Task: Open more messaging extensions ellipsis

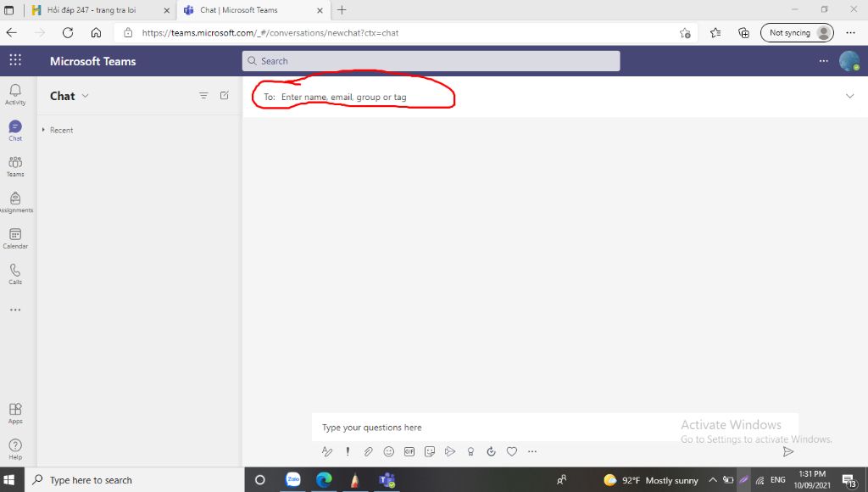Action: click(x=532, y=451)
